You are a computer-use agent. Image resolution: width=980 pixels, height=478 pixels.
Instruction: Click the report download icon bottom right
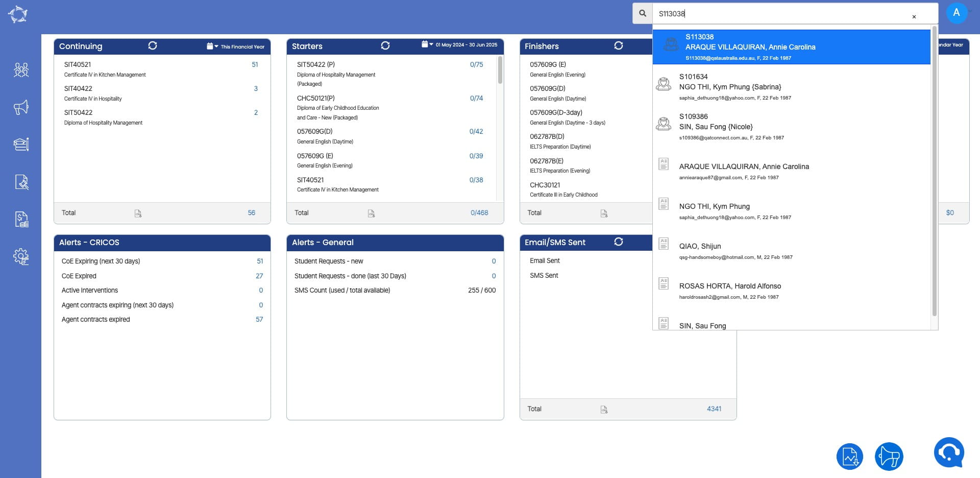coord(849,457)
